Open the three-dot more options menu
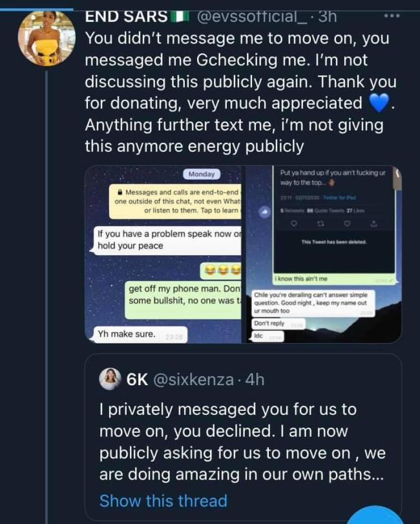The height and width of the screenshot is (524, 420). point(392,16)
